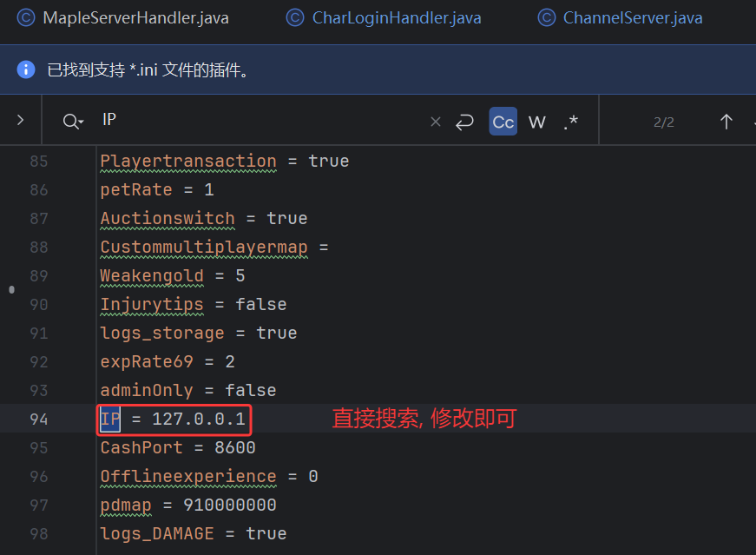
Task: Click the highlighted IP key
Action: 110,419
